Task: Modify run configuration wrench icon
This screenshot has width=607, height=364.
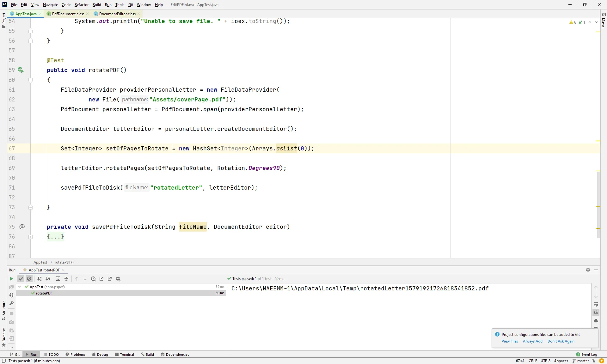Action: [x=11, y=303]
